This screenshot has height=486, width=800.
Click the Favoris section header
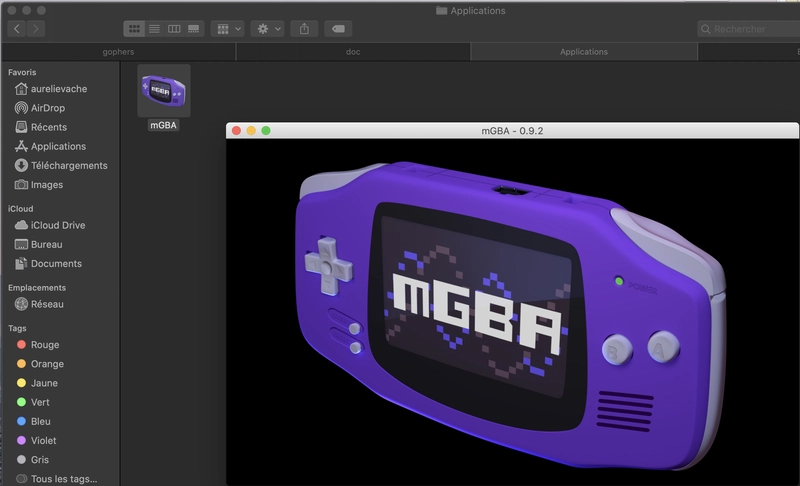click(x=22, y=72)
